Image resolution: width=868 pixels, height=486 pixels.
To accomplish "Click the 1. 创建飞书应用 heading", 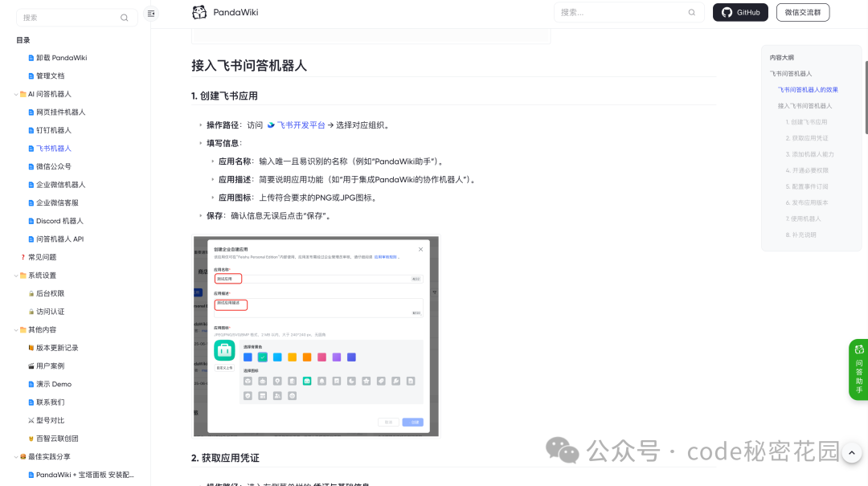I will pyautogui.click(x=224, y=96).
